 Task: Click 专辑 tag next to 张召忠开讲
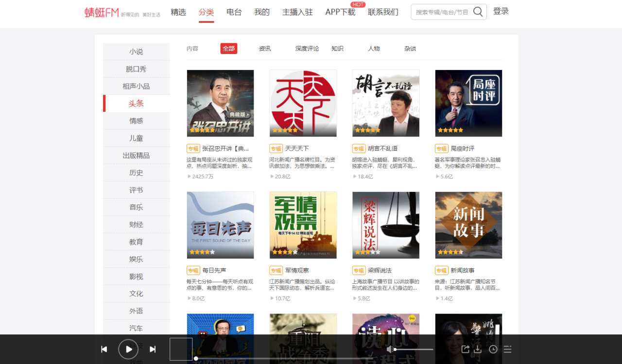pos(193,148)
